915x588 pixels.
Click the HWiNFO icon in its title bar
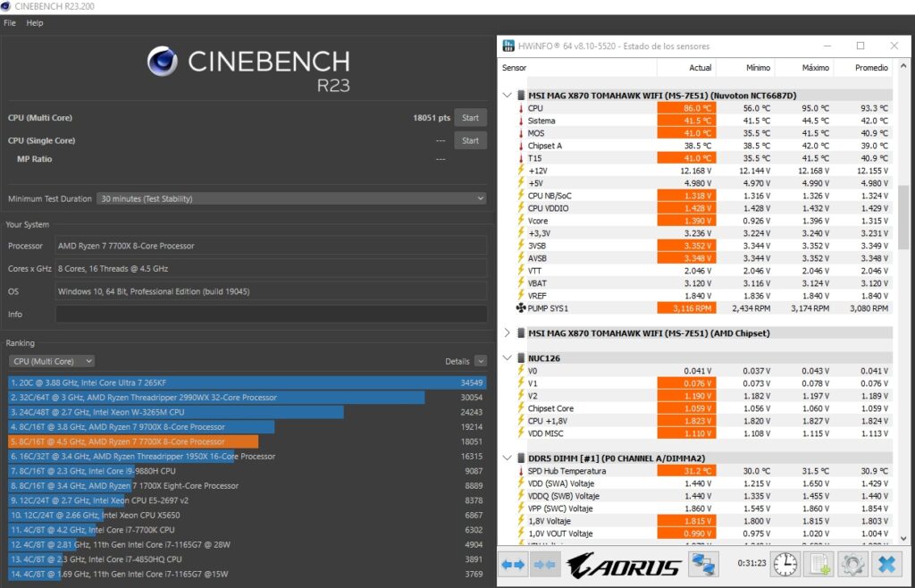click(508, 46)
